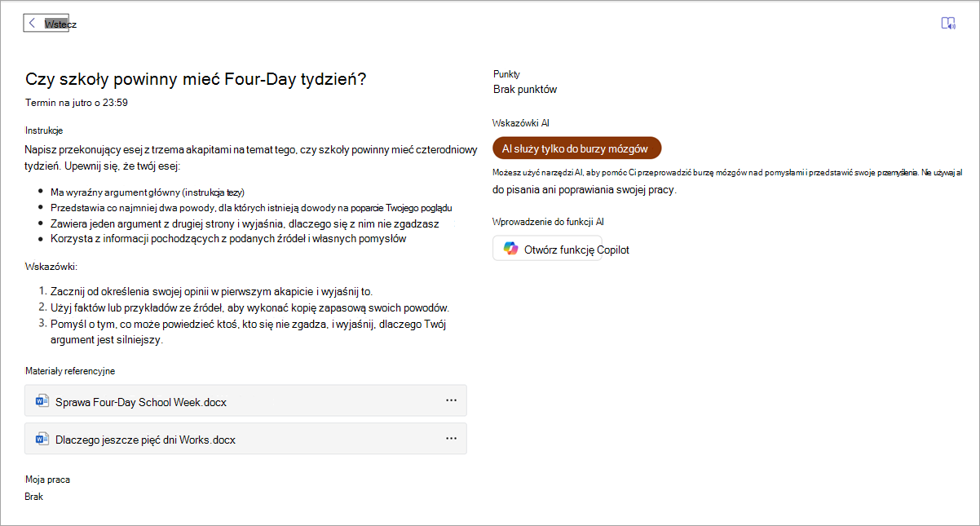Screen dimensions: 980x526
Task: Click the Wprowadzenie do funkcji AI label
Action: 548,222
